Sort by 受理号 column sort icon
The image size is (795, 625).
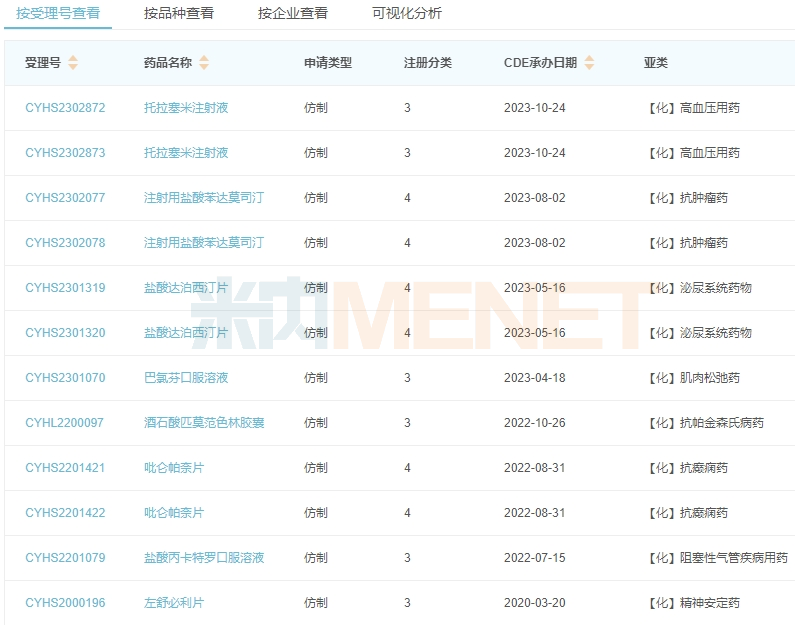coord(73,63)
